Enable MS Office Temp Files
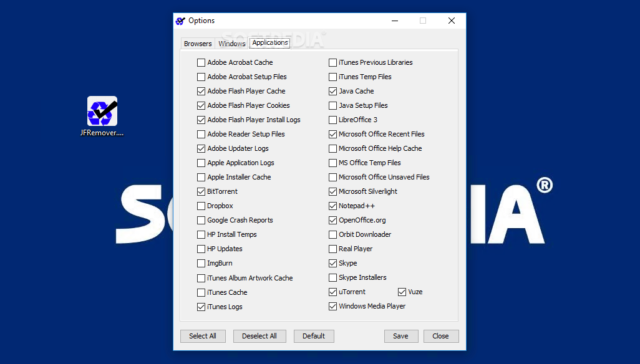Screen dimensions: 640x364 pos(332,163)
